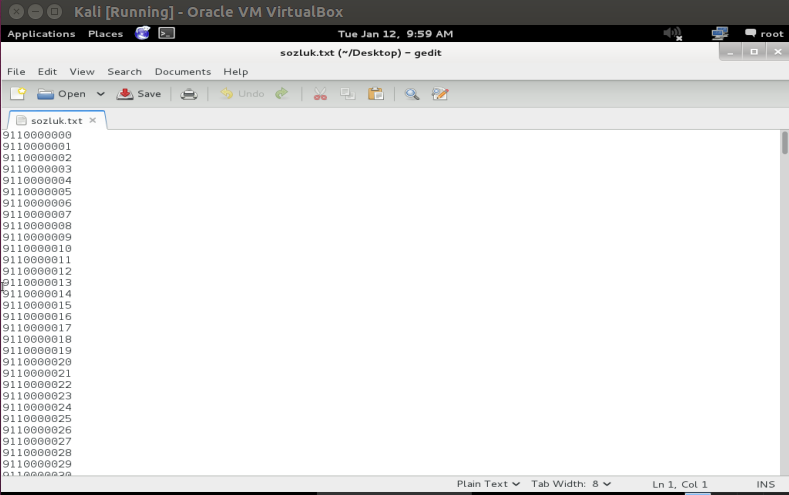This screenshot has width=789, height=495.
Task: Click line 9110000010 in the editor
Action: [x=37, y=249]
